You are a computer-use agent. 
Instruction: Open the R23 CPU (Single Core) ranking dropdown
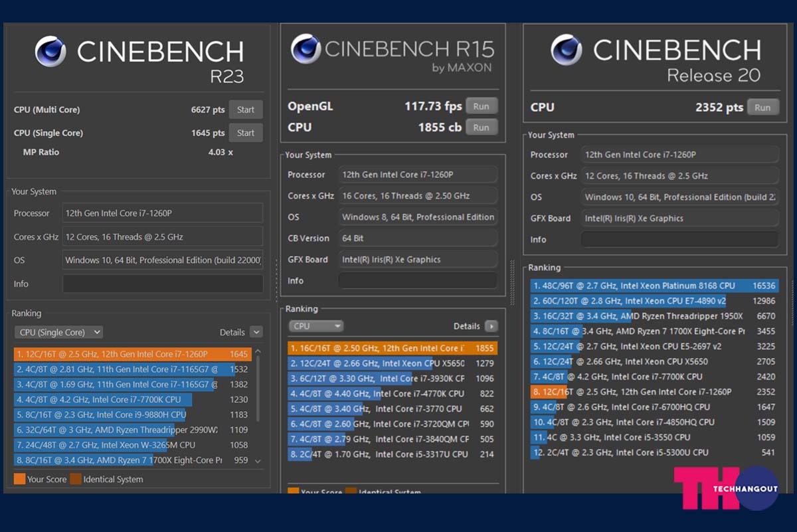point(58,332)
